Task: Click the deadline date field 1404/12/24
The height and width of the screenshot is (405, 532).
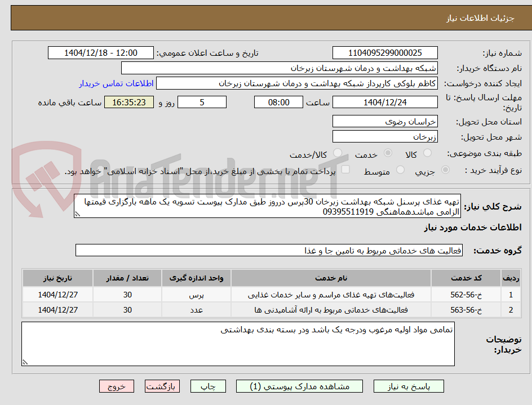Action: point(385,102)
